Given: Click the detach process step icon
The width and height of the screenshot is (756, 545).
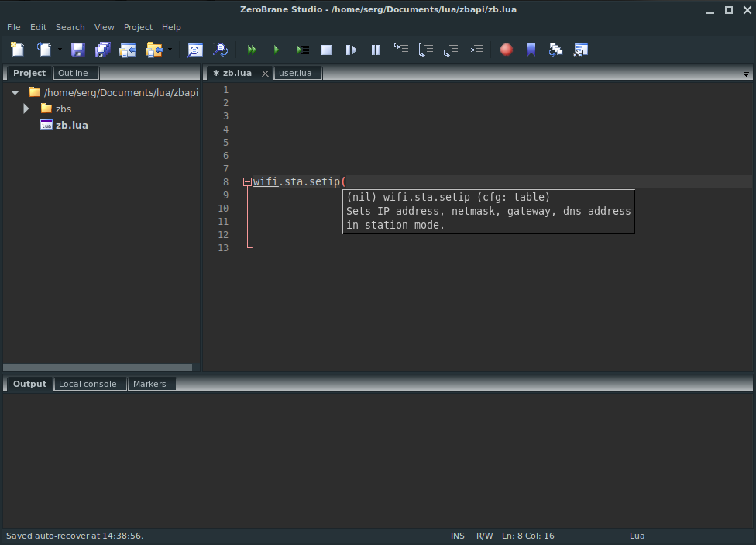Looking at the screenshot, I should pos(351,50).
